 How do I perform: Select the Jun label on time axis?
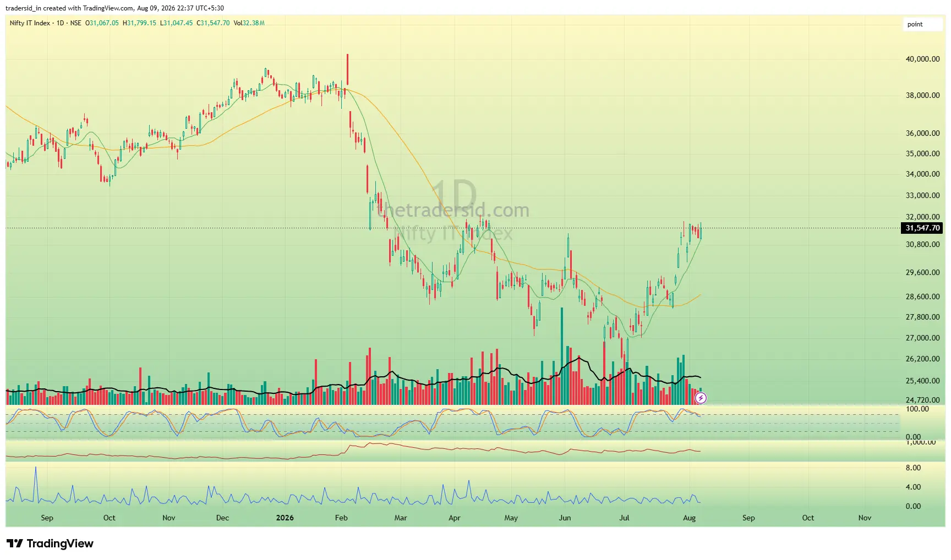pyautogui.click(x=565, y=518)
